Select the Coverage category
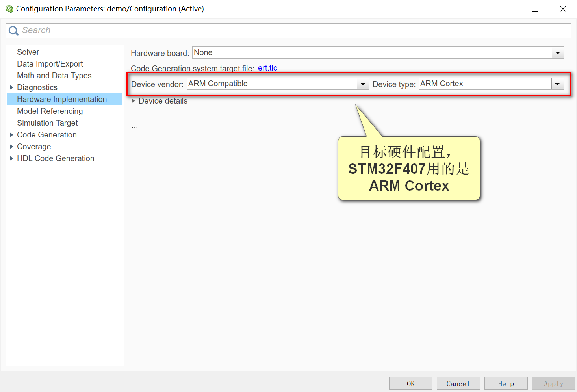Viewport: 577px width, 392px height. (34, 147)
